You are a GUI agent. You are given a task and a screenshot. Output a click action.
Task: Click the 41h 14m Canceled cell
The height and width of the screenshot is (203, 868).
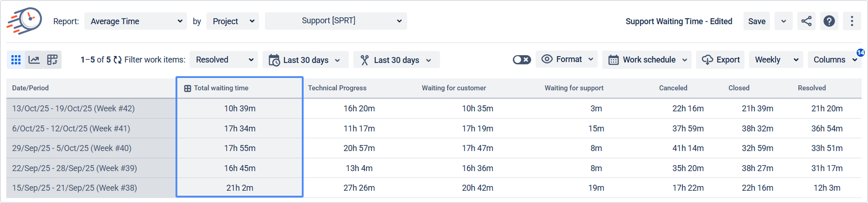[688, 148]
